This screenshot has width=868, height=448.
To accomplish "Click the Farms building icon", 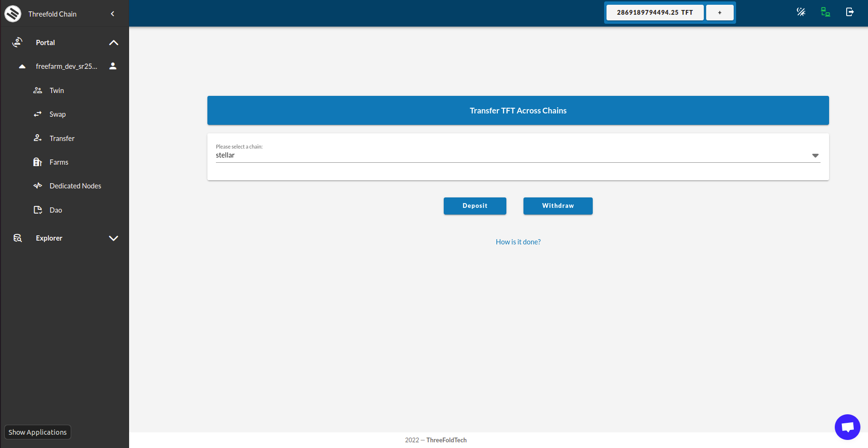I will pyautogui.click(x=37, y=162).
